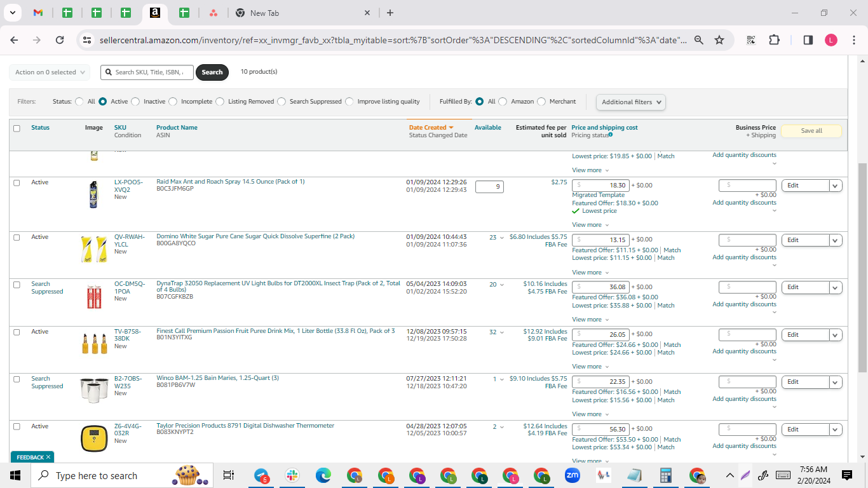Launch Microsoft Edge from the taskbar
This screenshot has height=488, width=868.
click(x=323, y=475)
